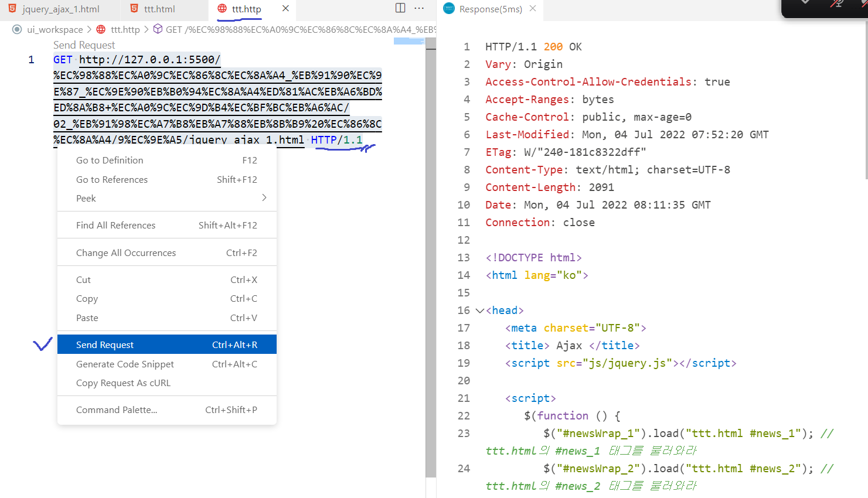Click the HTTP/1.1 text in request
The width and height of the screenshot is (868, 498).
tap(336, 139)
